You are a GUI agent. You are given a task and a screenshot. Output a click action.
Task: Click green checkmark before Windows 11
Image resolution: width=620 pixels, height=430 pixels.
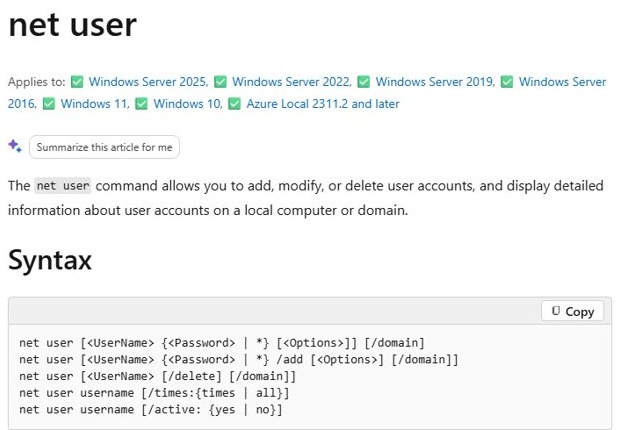[49, 104]
